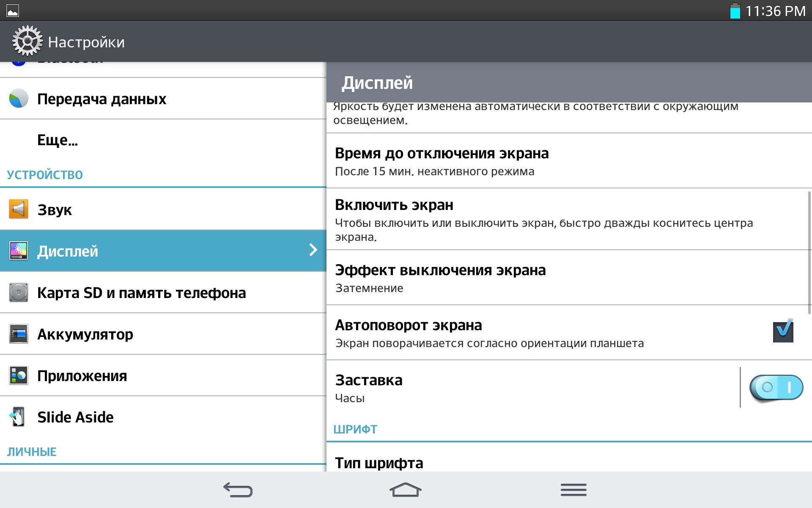
Task: Click the Аккумулятор battery icon
Action: click(19, 334)
